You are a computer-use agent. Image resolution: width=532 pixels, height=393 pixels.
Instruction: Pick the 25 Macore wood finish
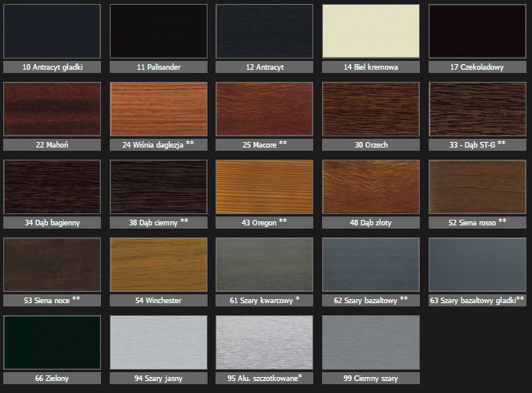264,110
